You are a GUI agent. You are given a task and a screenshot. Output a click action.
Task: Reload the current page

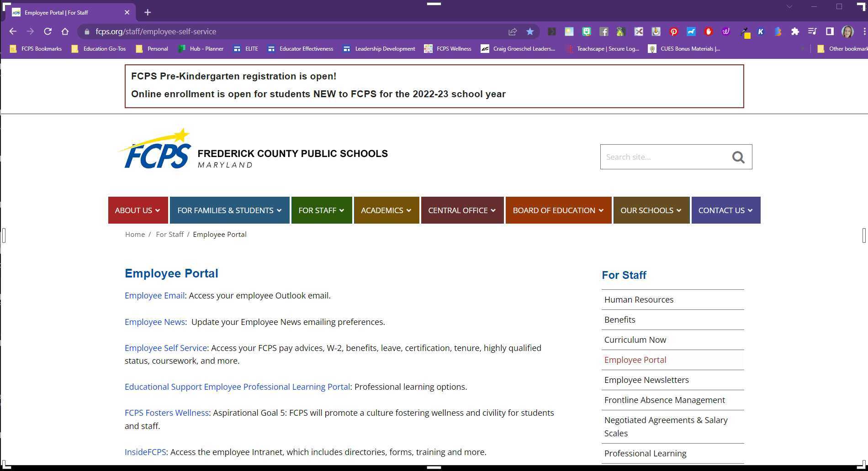coord(48,31)
